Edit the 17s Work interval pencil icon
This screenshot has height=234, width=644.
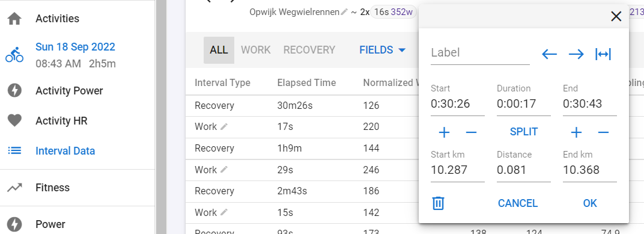point(224,127)
